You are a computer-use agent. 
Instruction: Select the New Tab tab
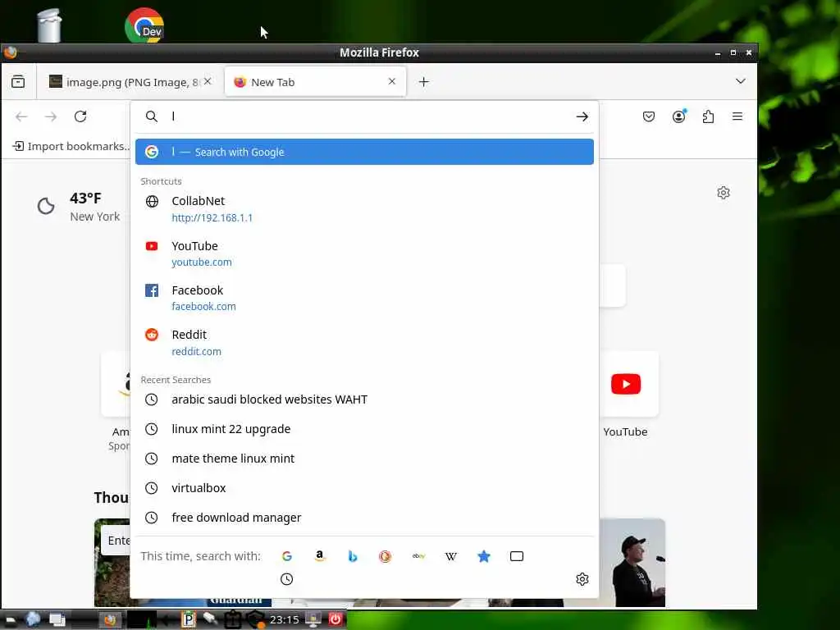point(315,82)
